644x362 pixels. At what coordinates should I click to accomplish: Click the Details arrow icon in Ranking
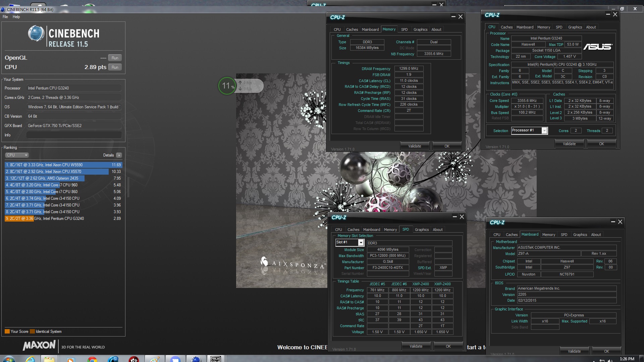pos(119,155)
